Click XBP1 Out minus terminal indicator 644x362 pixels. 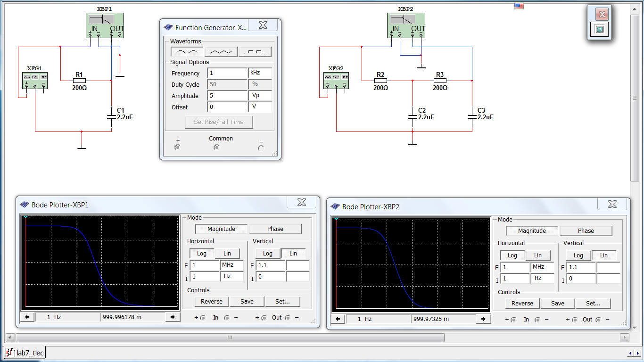pos(288,318)
